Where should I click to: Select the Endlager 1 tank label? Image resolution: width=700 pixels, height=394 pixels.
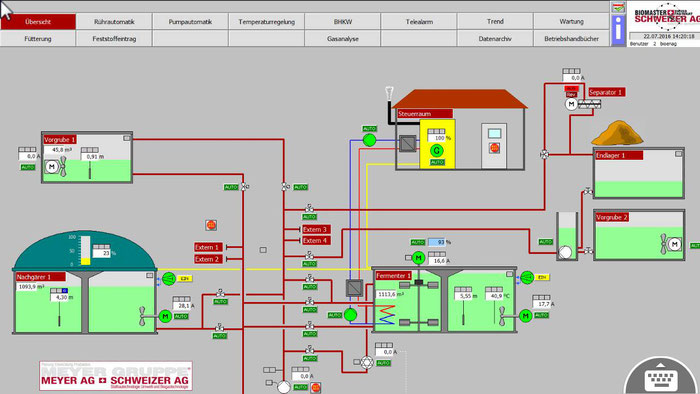[619, 155]
